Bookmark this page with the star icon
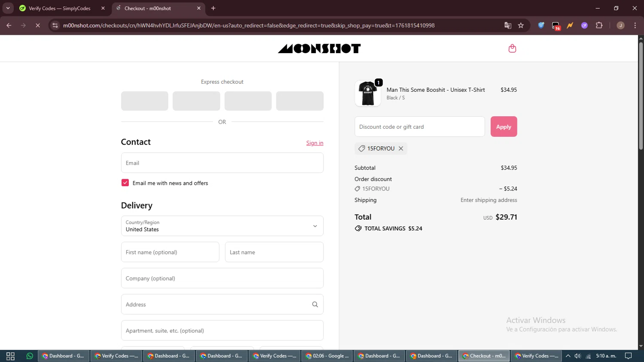Screen dimensions: 644x362 point(521,25)
